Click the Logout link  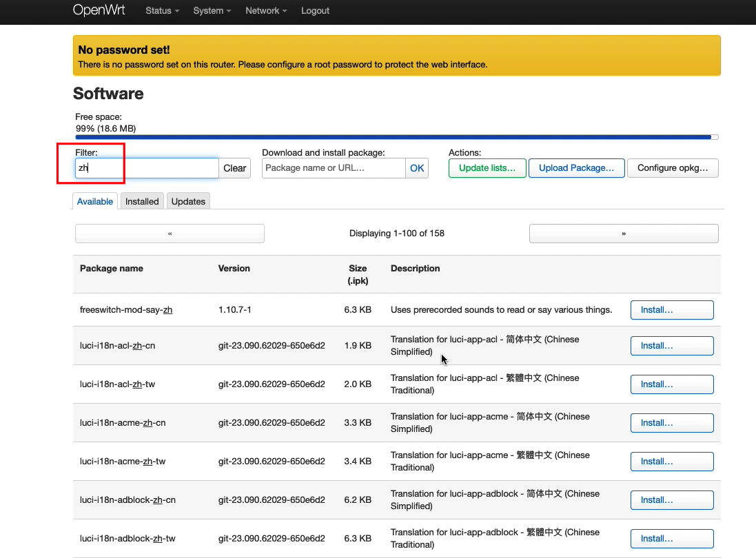pyautogui.click(x=315, y=11)
